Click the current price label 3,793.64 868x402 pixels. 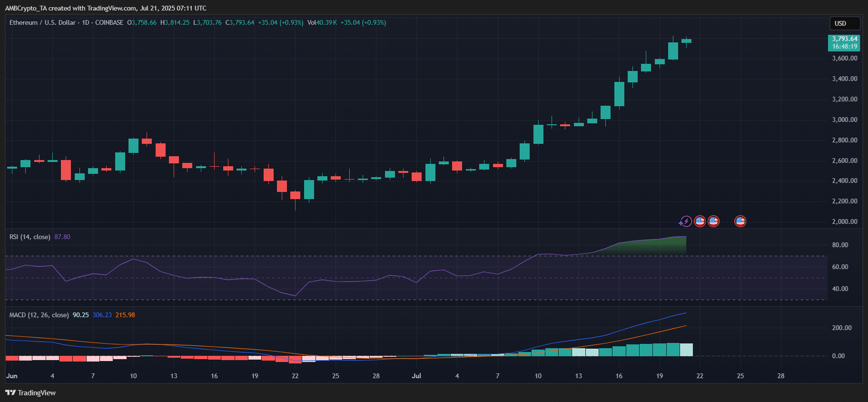click(x=844, y=39)
